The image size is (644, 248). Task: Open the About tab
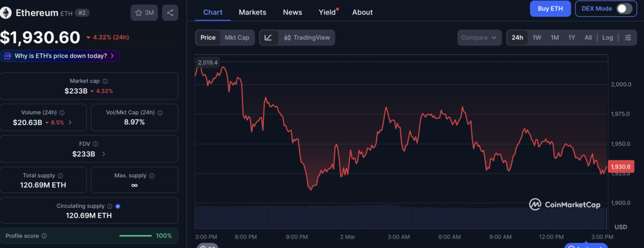[x=362, y=12]
